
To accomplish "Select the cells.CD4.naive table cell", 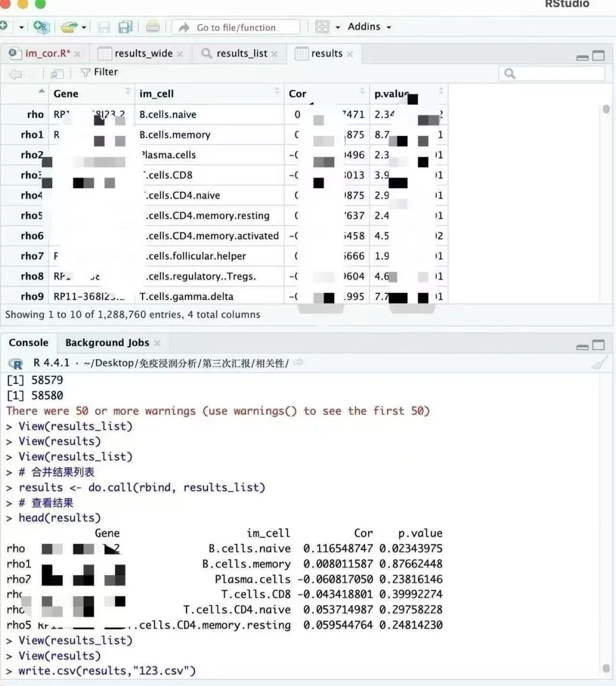I will (209, 195).
